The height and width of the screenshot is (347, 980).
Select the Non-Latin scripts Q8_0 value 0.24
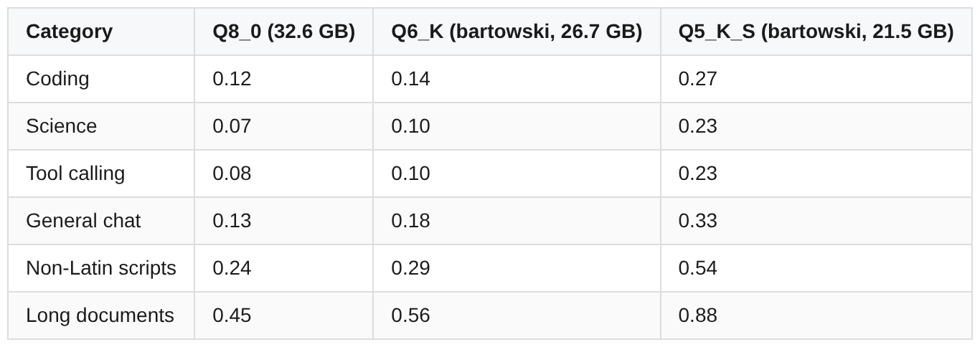[x=232, y=268]
